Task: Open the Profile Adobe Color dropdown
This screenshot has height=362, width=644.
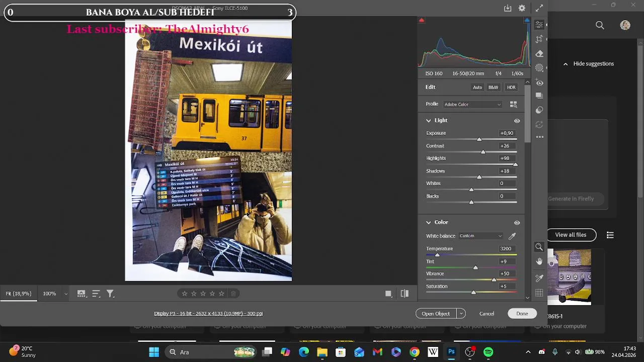Action: tap(472, 105)
